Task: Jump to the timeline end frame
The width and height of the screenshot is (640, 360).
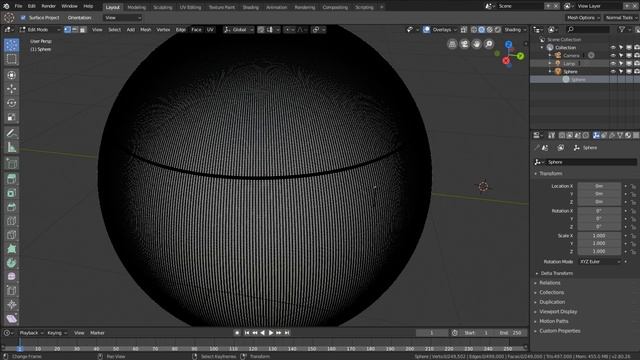Action: [x=287, y=333]
